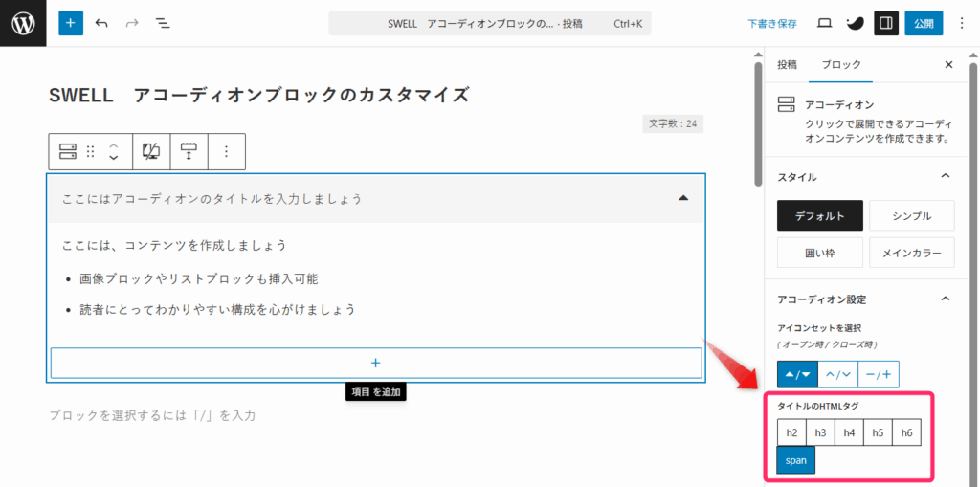Collapse accordion using the triangle icon

(683, 198)
